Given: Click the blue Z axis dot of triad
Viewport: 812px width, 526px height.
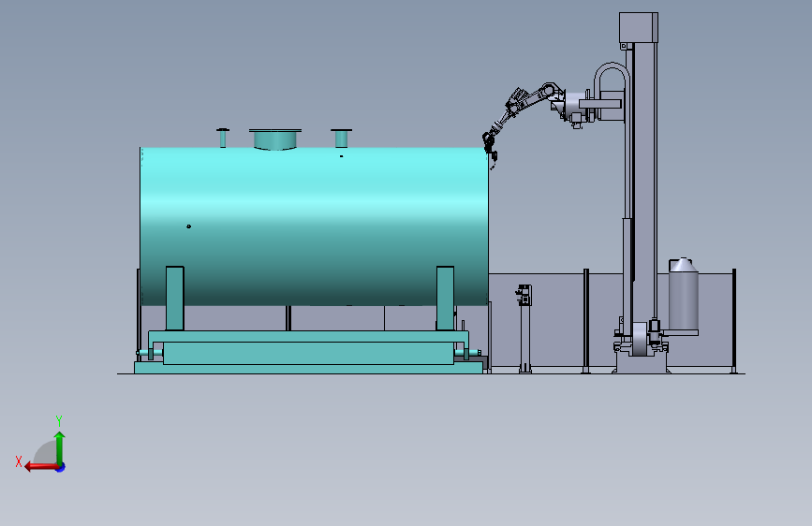Looking at the screenshot, I should pos(61,467).
